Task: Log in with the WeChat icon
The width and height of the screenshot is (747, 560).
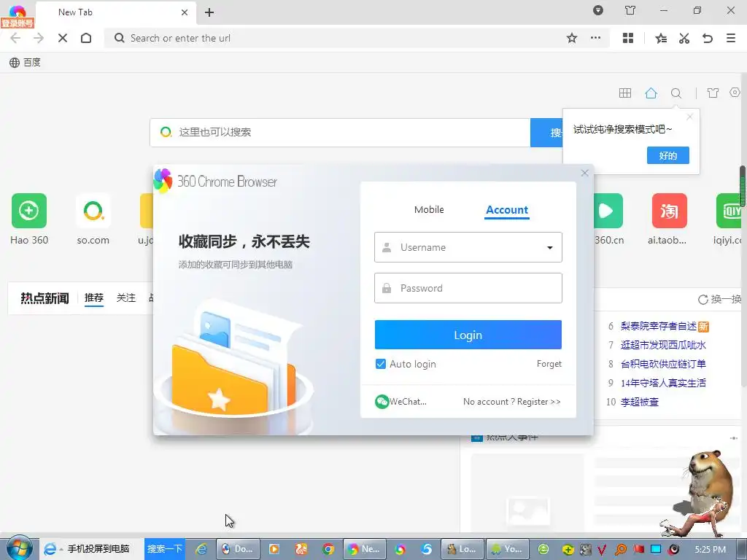Action: pos(382,402)
